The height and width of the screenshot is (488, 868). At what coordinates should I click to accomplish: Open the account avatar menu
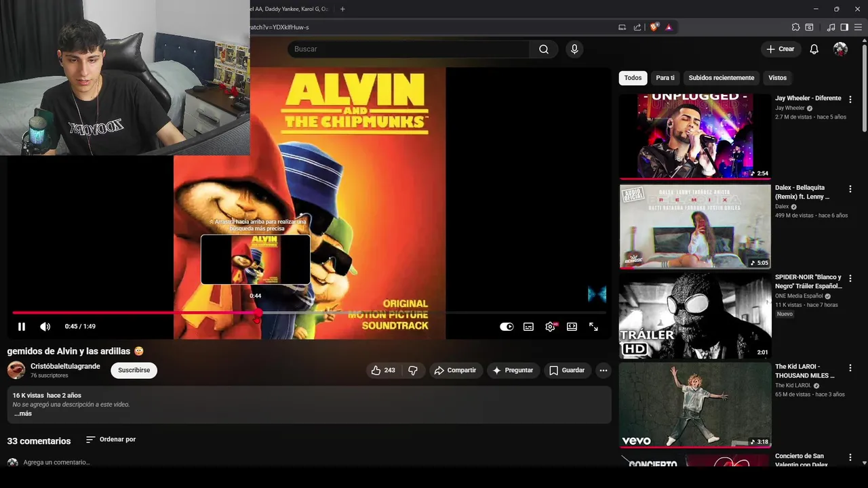(x=840, y=49)
